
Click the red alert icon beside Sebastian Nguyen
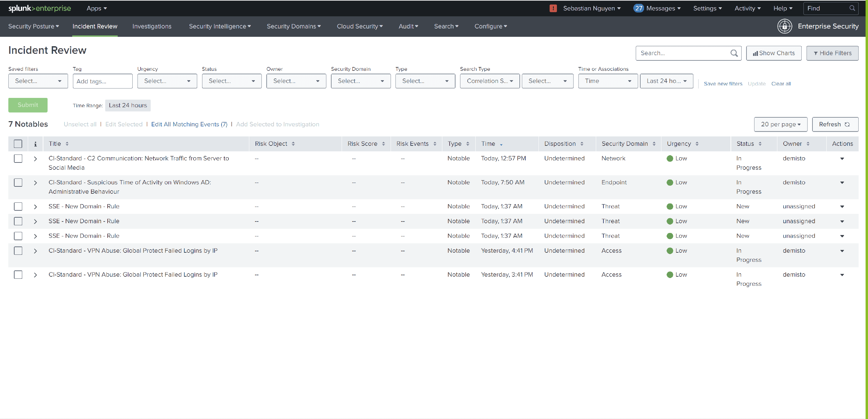(553, 8)
